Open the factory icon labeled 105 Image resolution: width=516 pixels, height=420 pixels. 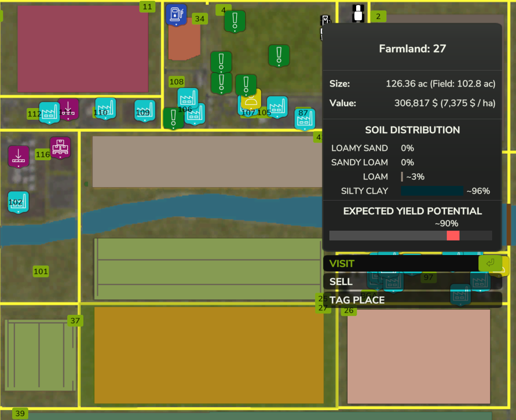[x=277, y=107]
